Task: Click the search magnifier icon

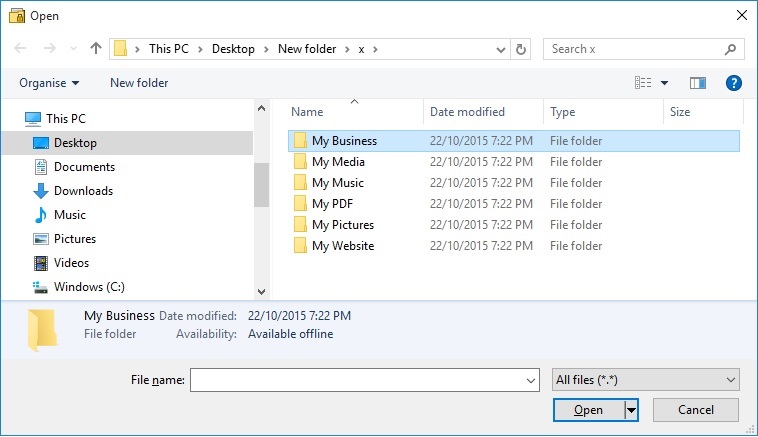Action: [730, 49]
